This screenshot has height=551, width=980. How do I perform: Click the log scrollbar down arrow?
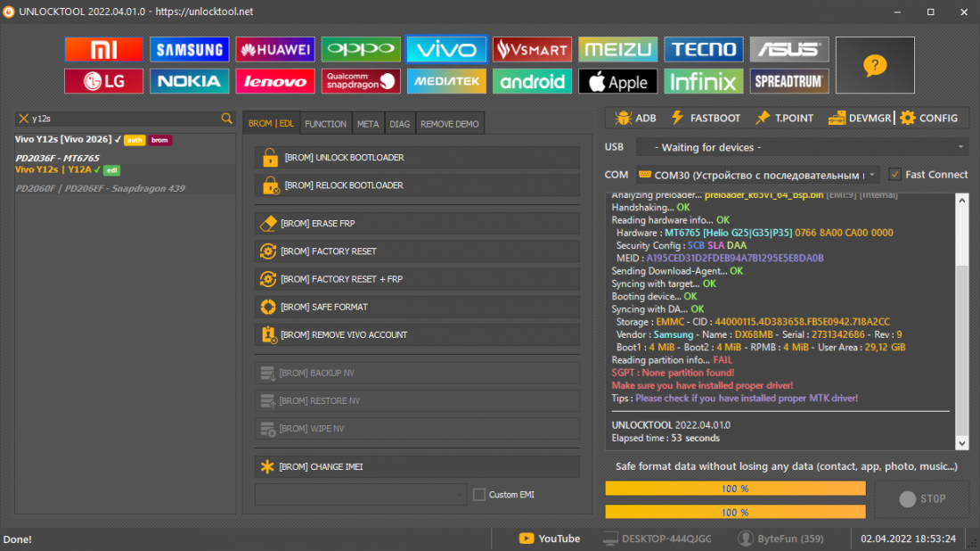962,443
